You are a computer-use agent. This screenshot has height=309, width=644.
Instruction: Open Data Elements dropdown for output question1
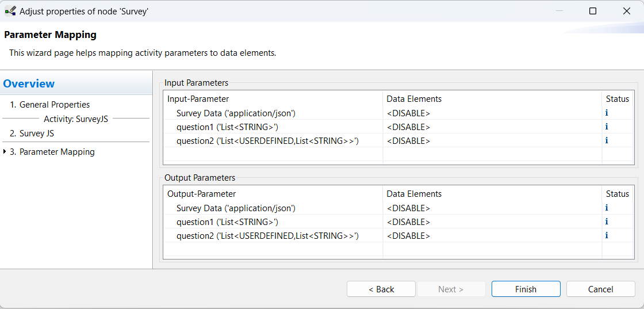[492, 222]
